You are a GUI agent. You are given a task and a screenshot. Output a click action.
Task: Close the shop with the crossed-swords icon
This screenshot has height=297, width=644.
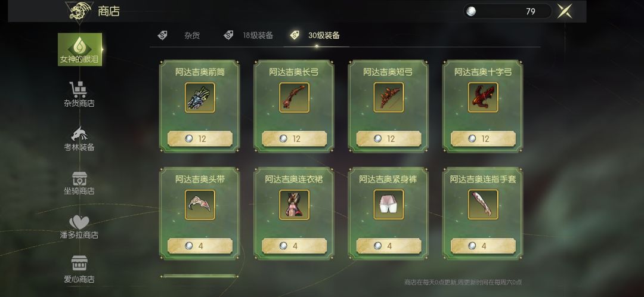click(565, 11)
